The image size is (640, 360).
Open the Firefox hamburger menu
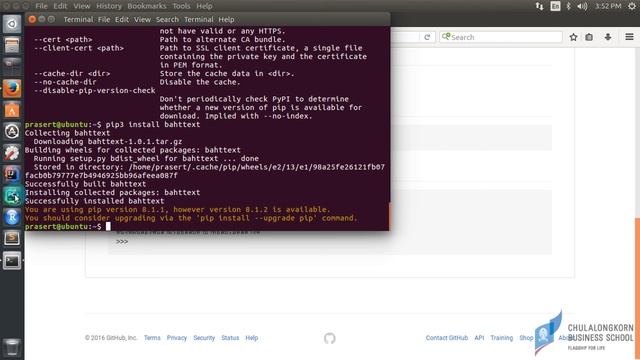click(x=629, y=37)
